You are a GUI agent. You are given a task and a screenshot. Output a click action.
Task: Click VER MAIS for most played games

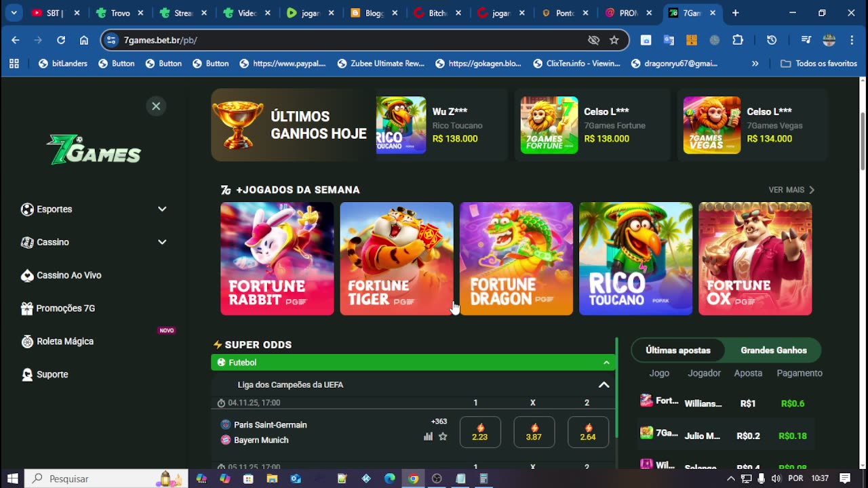791,190
